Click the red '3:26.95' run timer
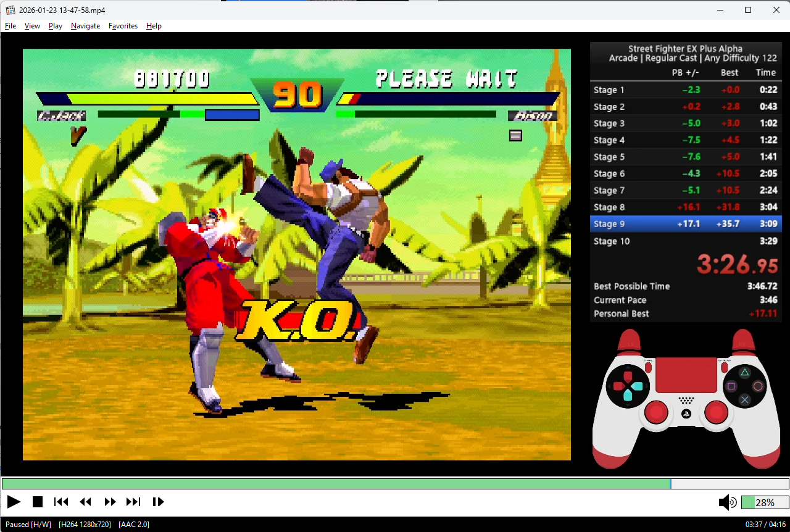 coord(738,265)
